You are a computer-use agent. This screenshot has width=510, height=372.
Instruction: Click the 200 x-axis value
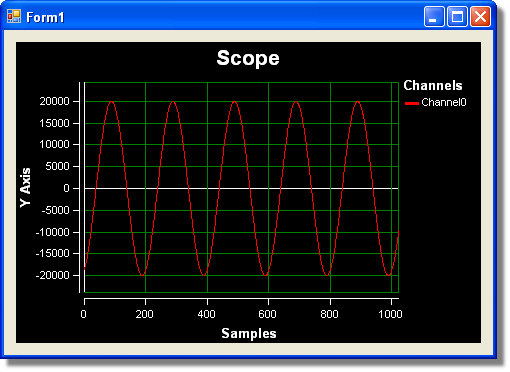[x=144, y=314]
